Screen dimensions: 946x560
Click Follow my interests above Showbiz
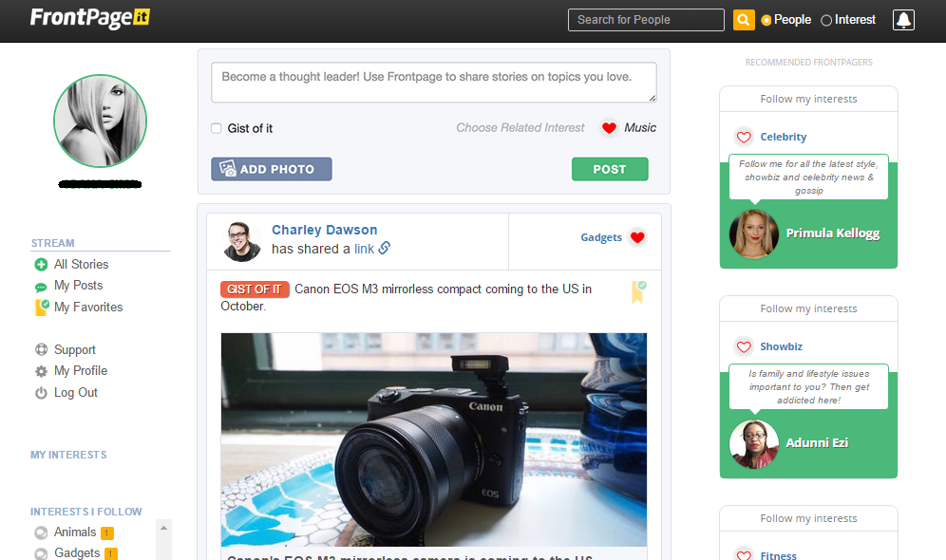pyautogui.click(x=808, y=308)
